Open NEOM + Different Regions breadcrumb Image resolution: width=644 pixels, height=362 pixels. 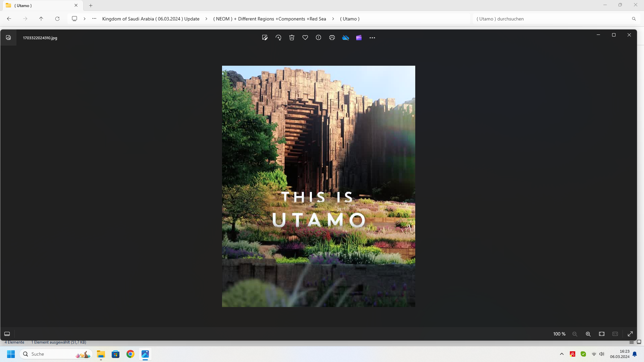(x=270, y=19)
